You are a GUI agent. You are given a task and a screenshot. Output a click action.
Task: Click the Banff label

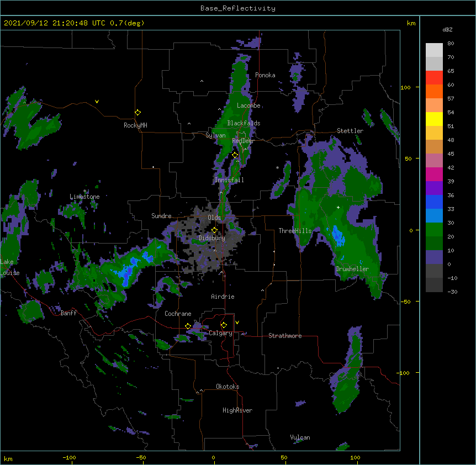pos(68,313)
